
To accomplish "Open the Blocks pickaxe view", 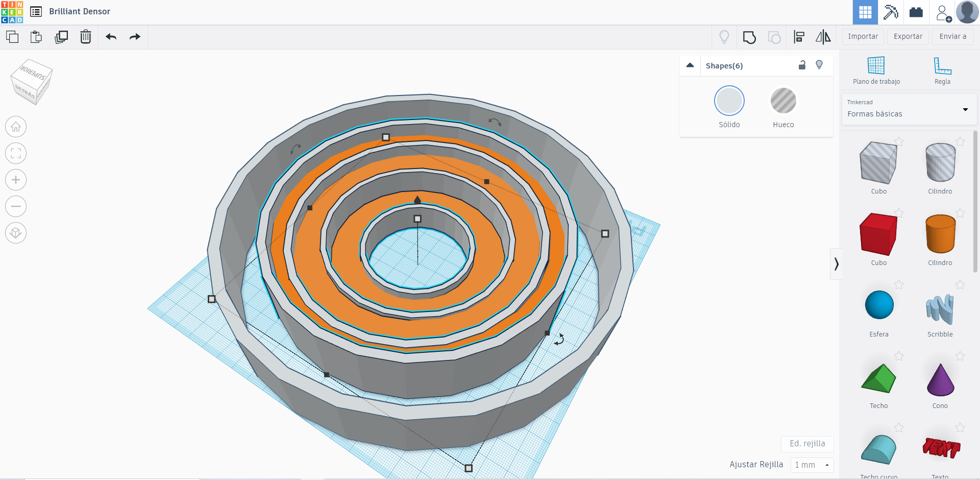I will (891, 12).
